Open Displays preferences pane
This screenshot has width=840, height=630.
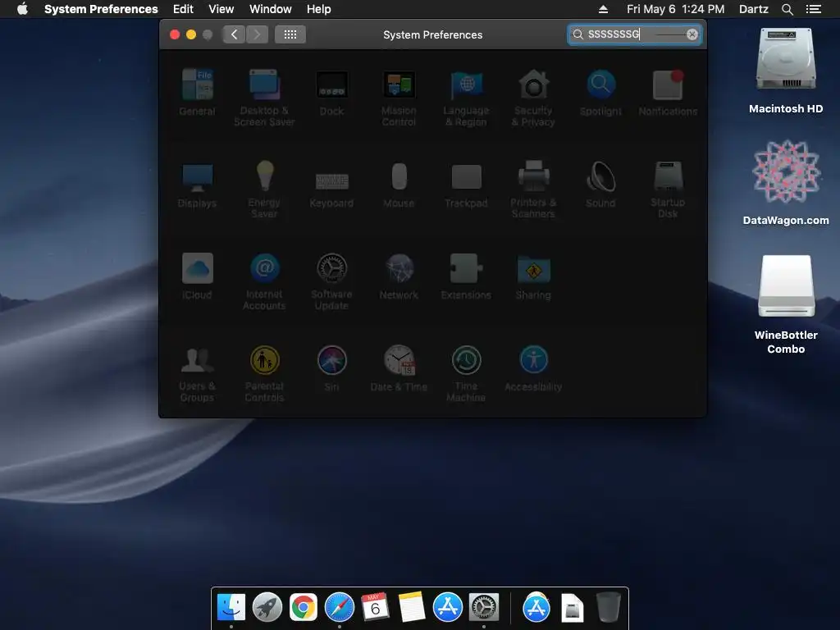click(197, 185)
